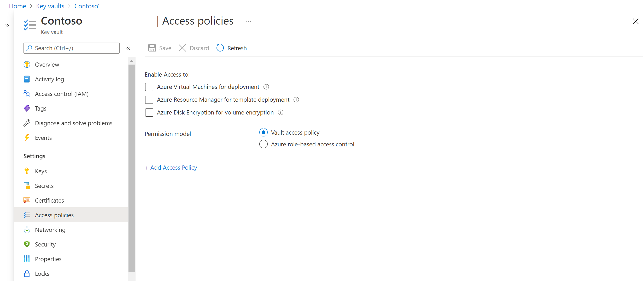Open Keys from the sidebar
This screenshot has height=281, width=644.
pyautogui.click(x=40, y=171)
